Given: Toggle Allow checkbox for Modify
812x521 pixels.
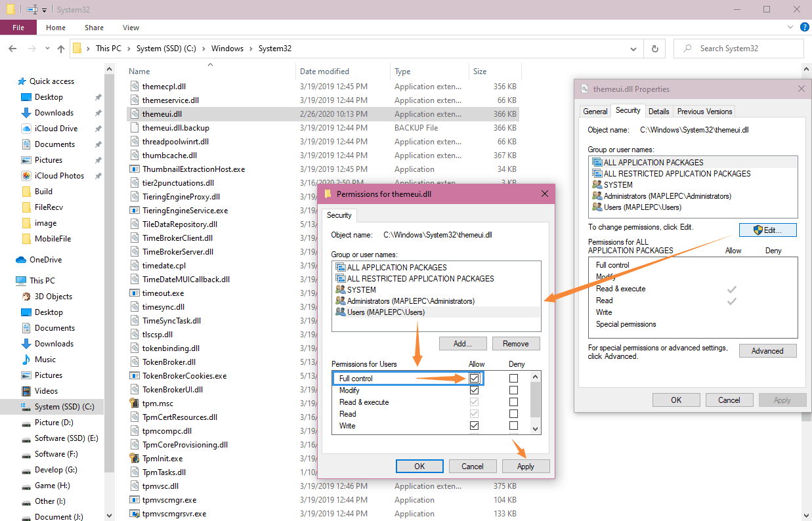Looking at the screenshot, I should point(475,390).
